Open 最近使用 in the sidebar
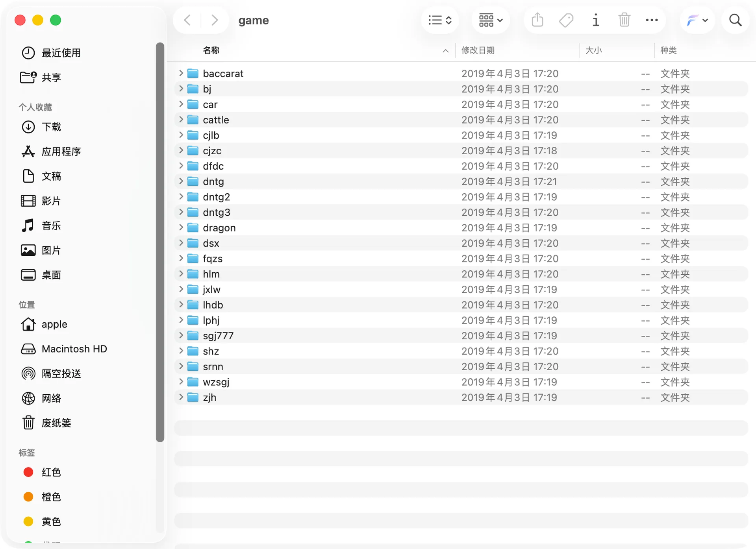Screen dimensions: 756x549 (51, 53)
